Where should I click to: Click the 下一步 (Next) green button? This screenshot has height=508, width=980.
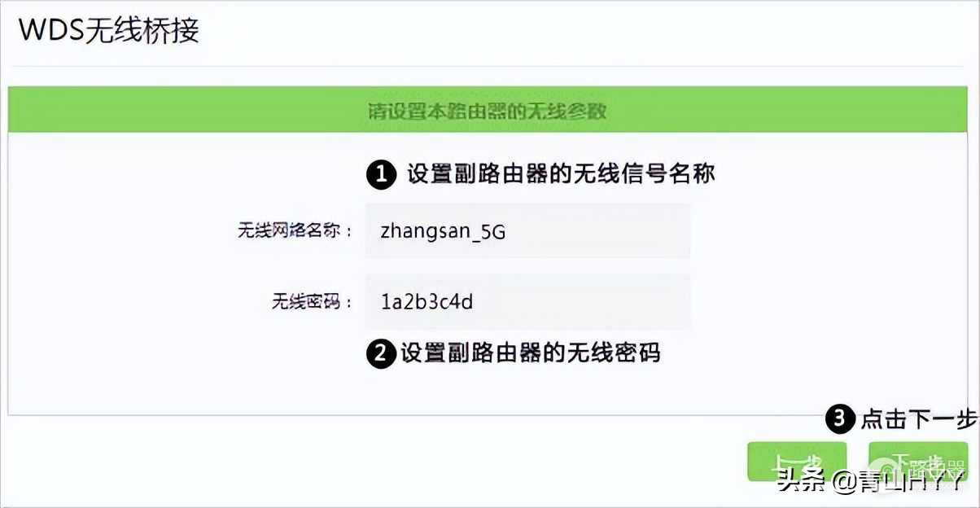click(x=917, y=461)
